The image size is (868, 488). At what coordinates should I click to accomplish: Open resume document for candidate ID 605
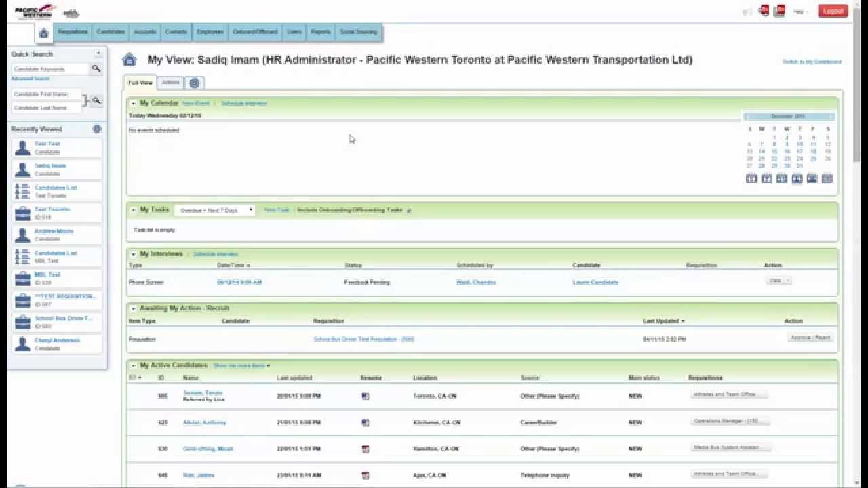[366, 396]
